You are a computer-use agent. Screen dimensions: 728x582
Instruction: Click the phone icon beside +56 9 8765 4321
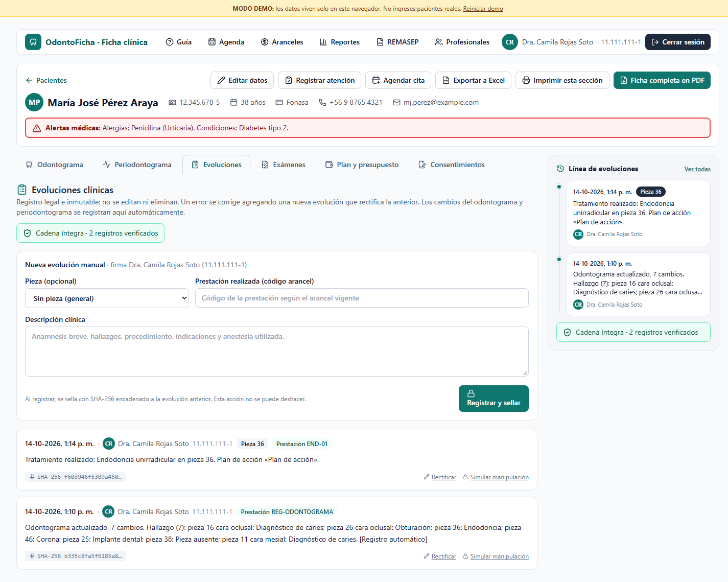[322, 102]
